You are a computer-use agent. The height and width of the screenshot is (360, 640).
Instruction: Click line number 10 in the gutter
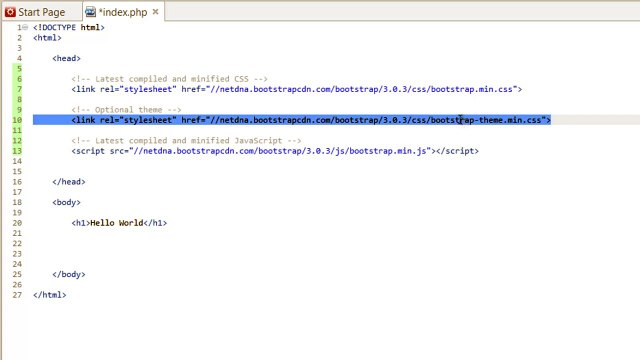[x=17, y=120]
